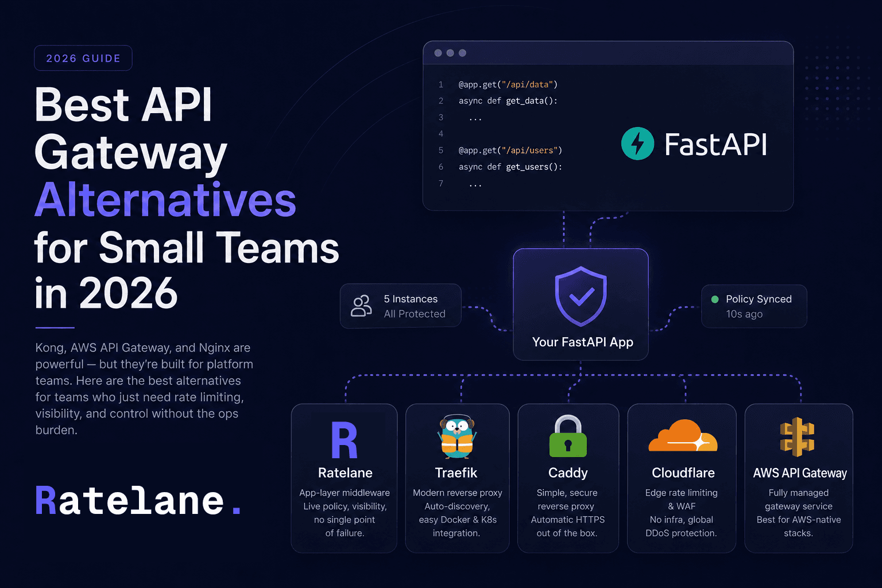The width and height of the screenshot is (882, 588).
Task: Click the gold AWS API Gateway icon
Action: pyautogui.click(x=798, y=437)
